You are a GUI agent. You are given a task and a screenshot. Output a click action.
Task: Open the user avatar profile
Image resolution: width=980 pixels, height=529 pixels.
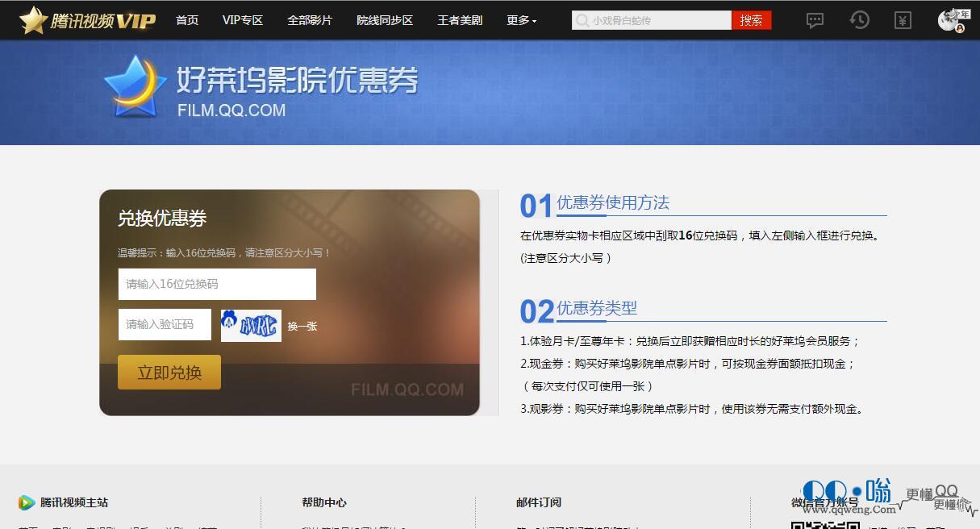click(x=950, y=20)
